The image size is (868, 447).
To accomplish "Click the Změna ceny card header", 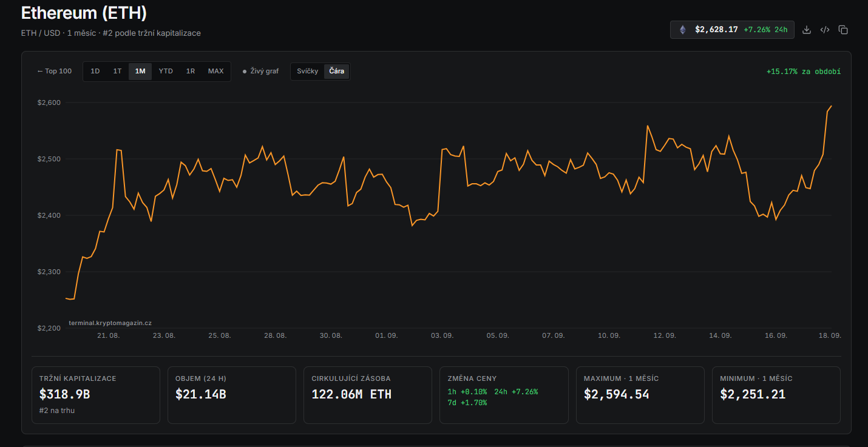I will pyautogui.click(x=471, y=378).
